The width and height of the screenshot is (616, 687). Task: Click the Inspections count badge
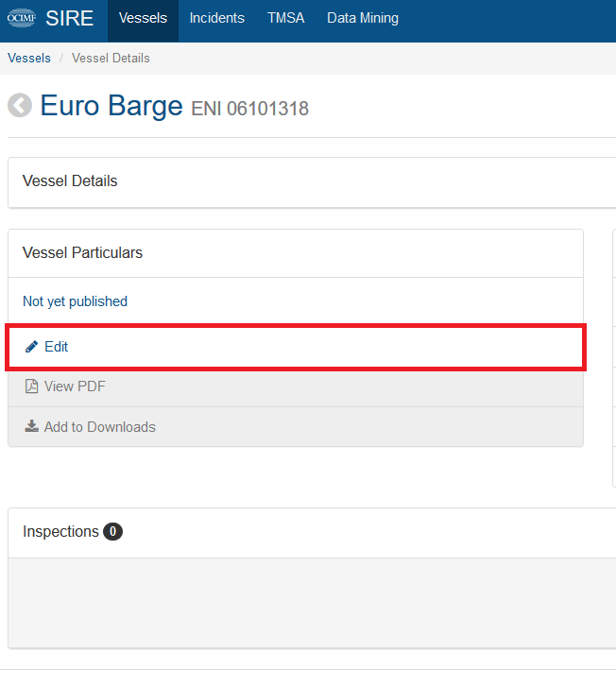(112, 531)
